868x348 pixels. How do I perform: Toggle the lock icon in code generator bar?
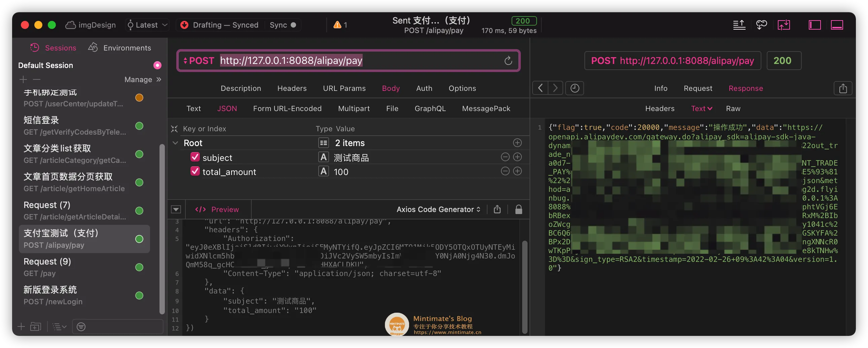[518, 210]
